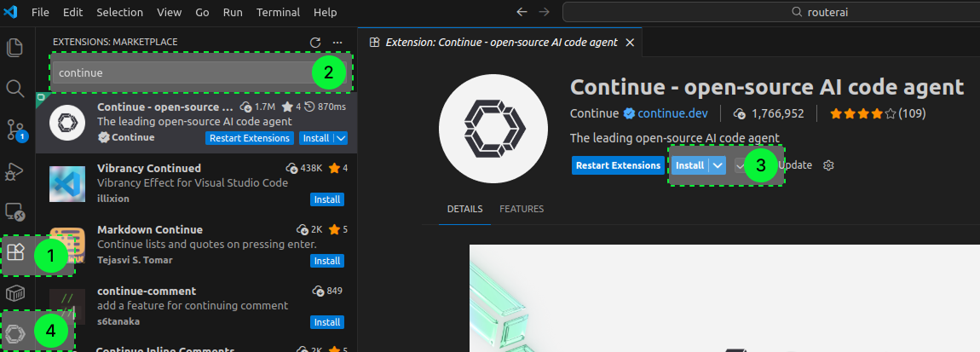
Task: Click the VS Code logo icon
Action: (x=10, y=12)
